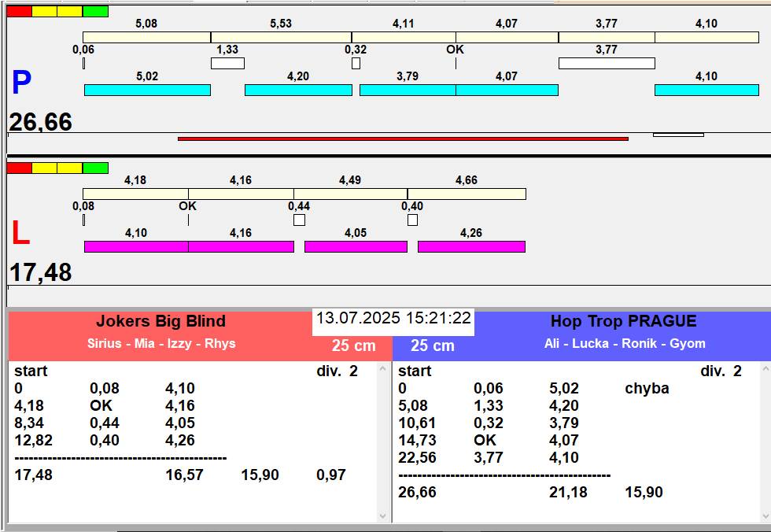Select the cyan bar labeled 4,10
The image size is (771, 532).
706,90
